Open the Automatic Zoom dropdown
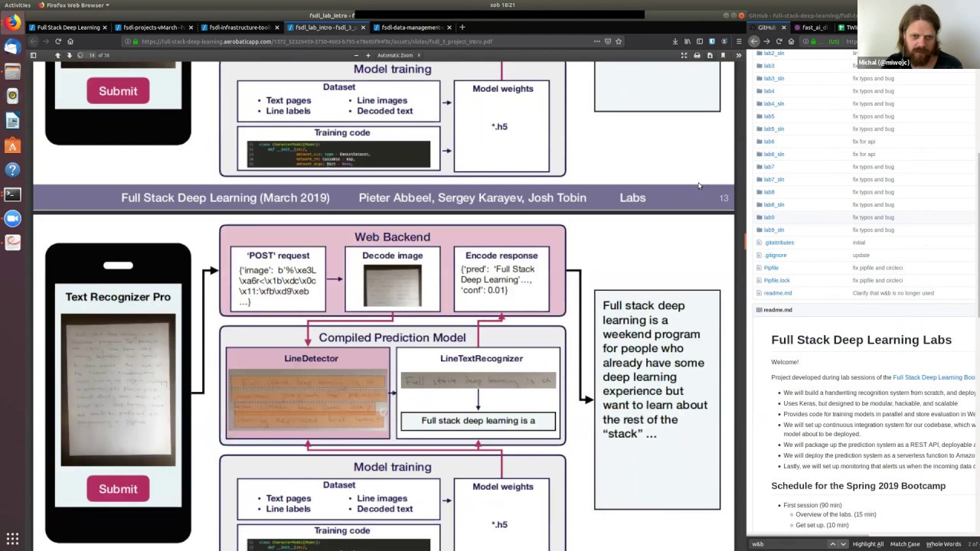Viewport: 980px width, 551px height. [398, 55]
